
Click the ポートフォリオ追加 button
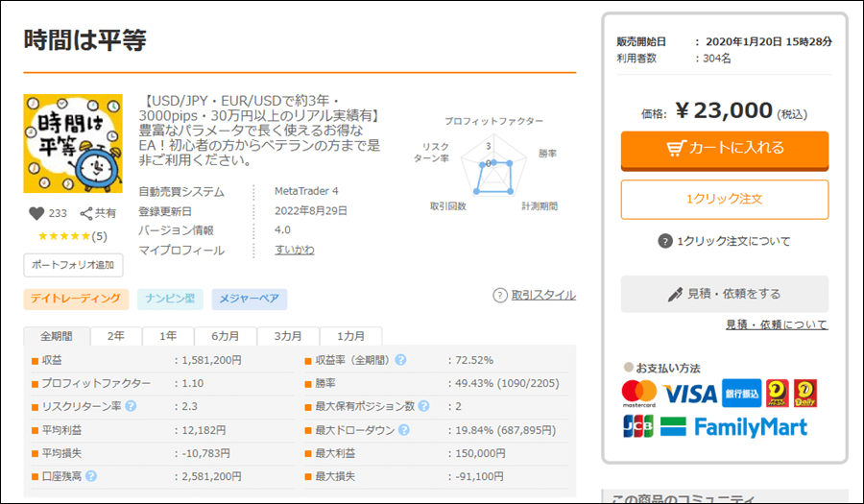(73, 264)
